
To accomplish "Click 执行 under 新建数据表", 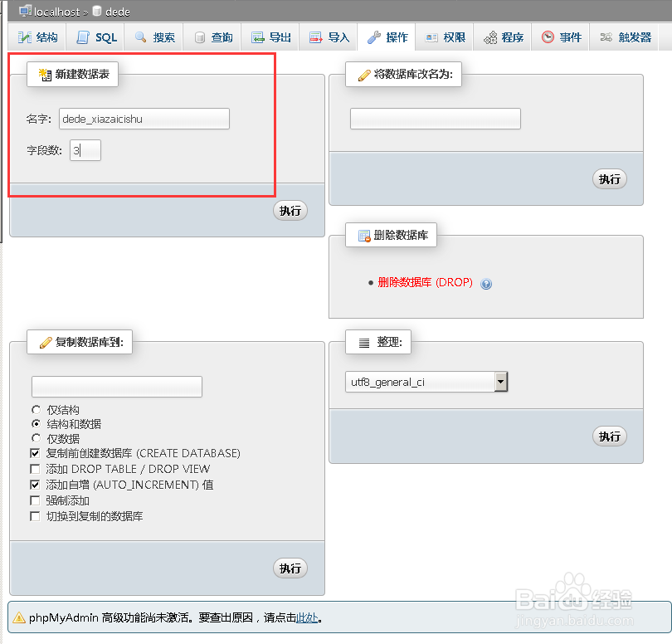I will [290, 210].
